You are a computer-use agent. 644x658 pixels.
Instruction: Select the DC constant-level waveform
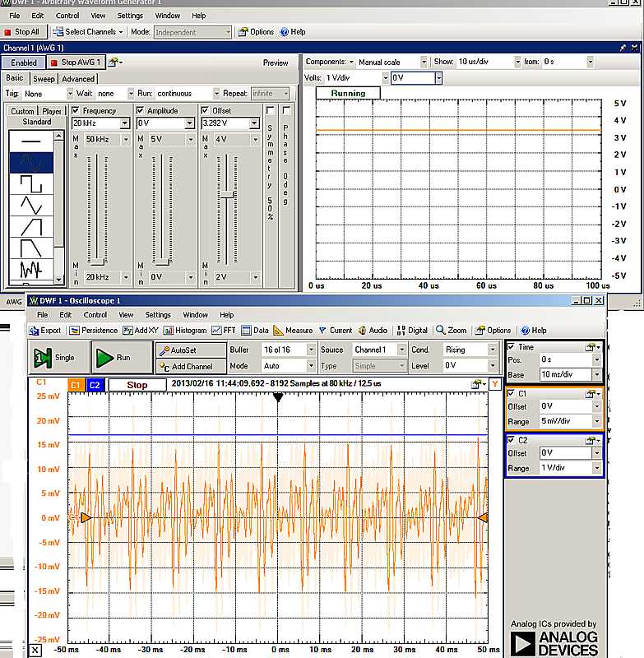(31, 140)
